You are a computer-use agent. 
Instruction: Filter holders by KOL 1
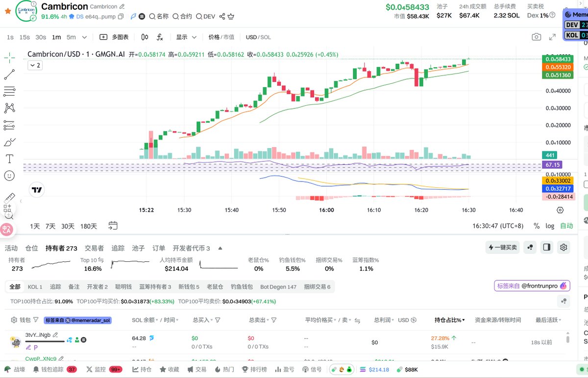pyautogui.click(x=35, y=287)
